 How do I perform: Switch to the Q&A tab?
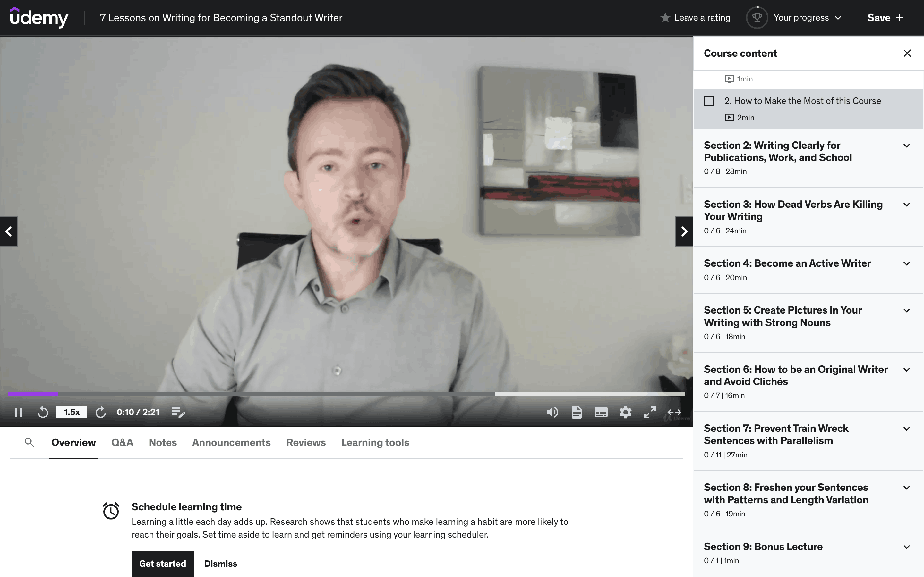point(122,442)
